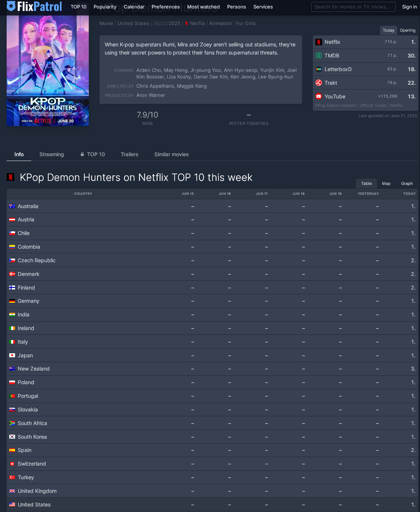Click the South Korea flag icon
Viewport: 420px width, 512px height.
coord(12,437)
